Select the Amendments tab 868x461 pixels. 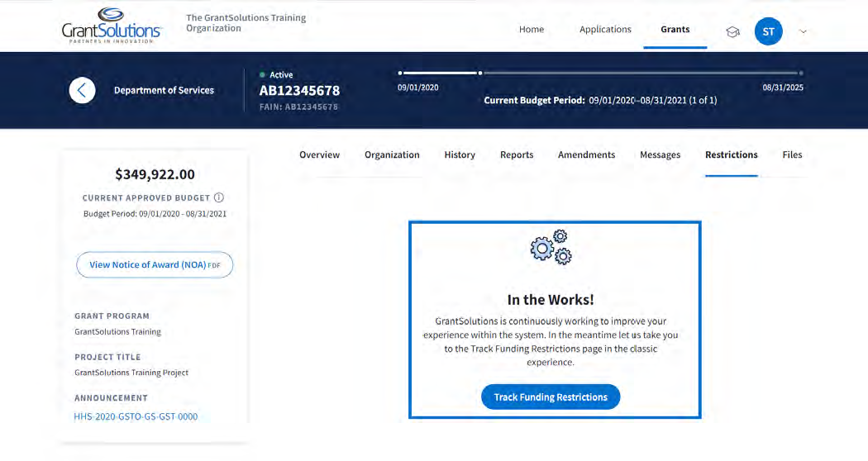click(x=586, y=154)
